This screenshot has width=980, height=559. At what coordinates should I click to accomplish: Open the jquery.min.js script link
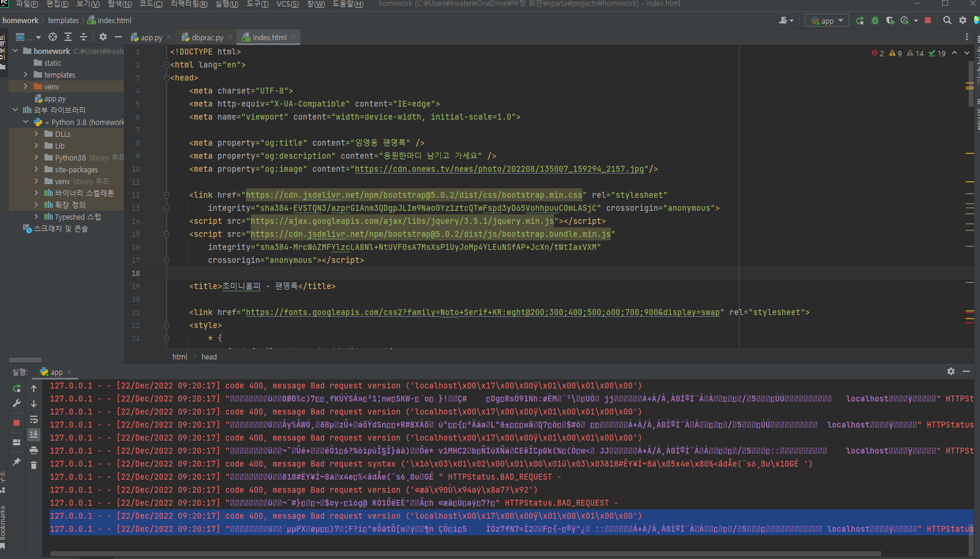coord(402,221)
